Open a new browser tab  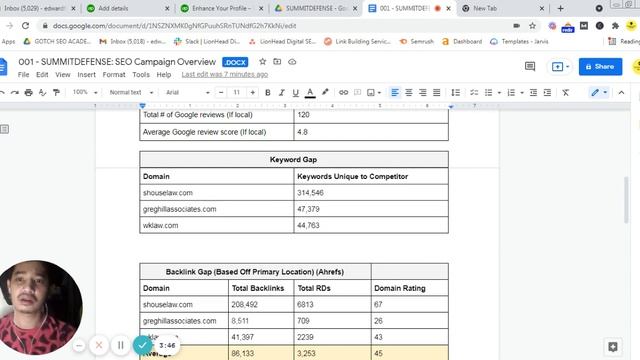click(560, 8)
